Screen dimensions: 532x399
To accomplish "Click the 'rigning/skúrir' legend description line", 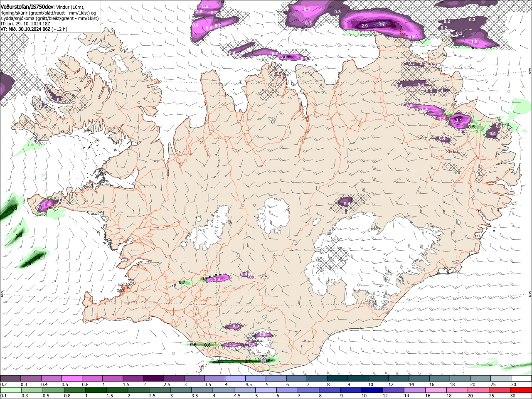I will pyautogui.click(x=49, y=13).
